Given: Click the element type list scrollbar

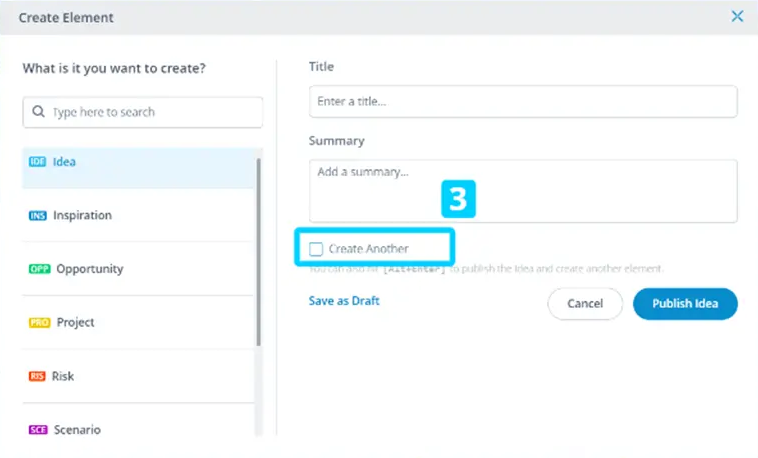Looking at the screenshot, I should coord(258,250).
